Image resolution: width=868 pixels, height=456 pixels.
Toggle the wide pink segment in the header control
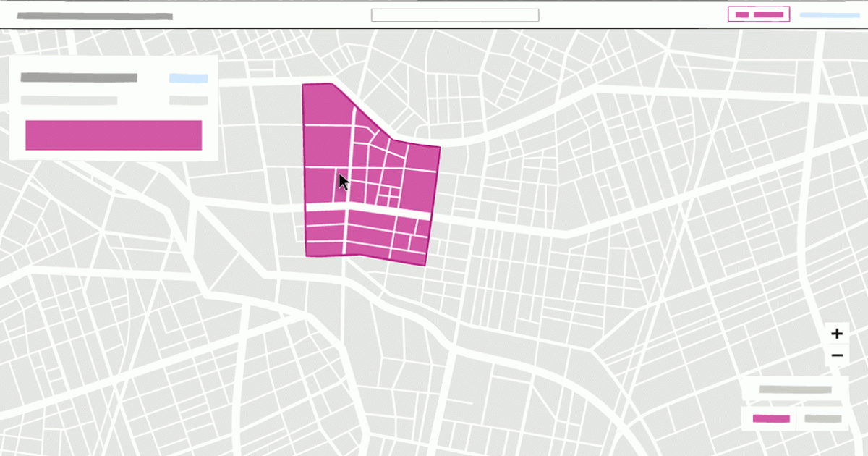[x=768, y=13]
